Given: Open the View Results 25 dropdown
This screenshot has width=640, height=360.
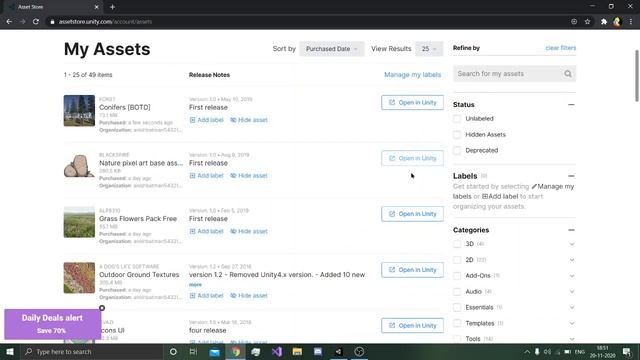Looking at the screenshot, I should tap(429, 49).
